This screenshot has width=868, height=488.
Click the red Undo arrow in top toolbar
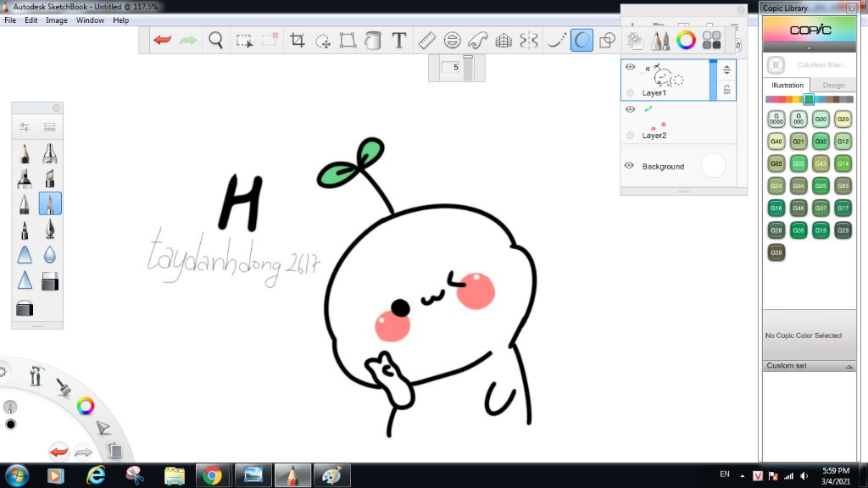(162, 41)
